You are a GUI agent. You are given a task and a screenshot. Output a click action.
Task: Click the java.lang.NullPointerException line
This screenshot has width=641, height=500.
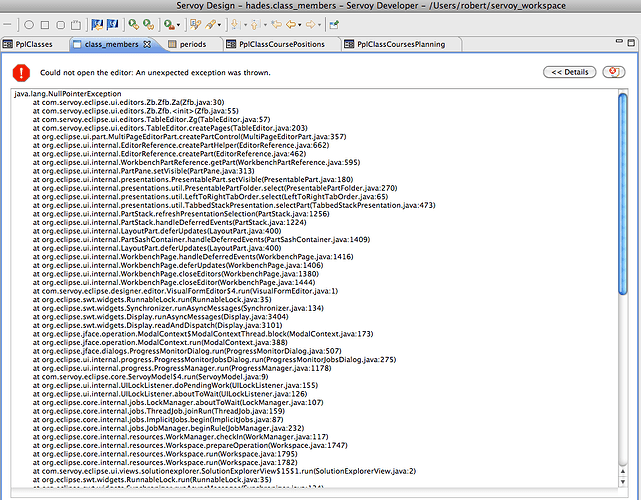coord(68,94)
